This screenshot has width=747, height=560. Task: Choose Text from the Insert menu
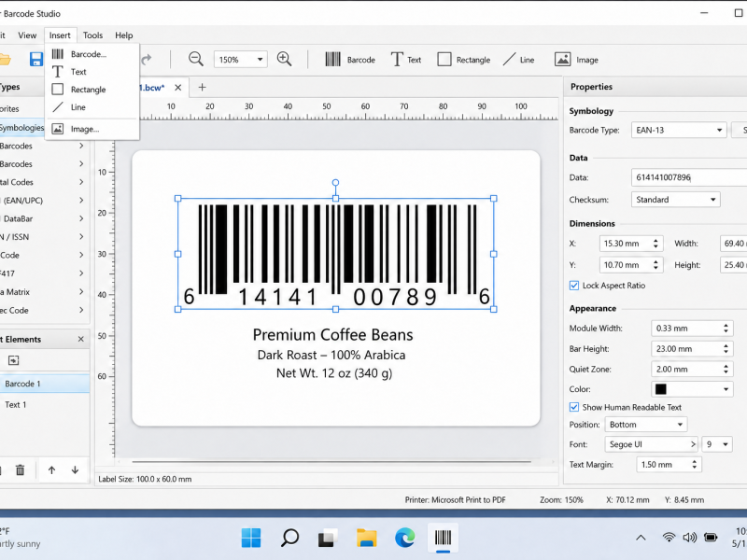[x=92, y=72]
